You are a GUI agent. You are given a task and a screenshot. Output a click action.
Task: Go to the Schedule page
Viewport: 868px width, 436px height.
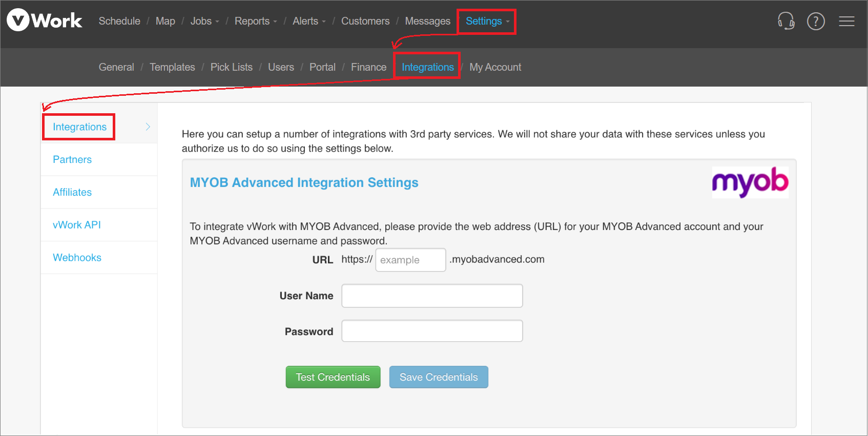(x=119, y=21)
